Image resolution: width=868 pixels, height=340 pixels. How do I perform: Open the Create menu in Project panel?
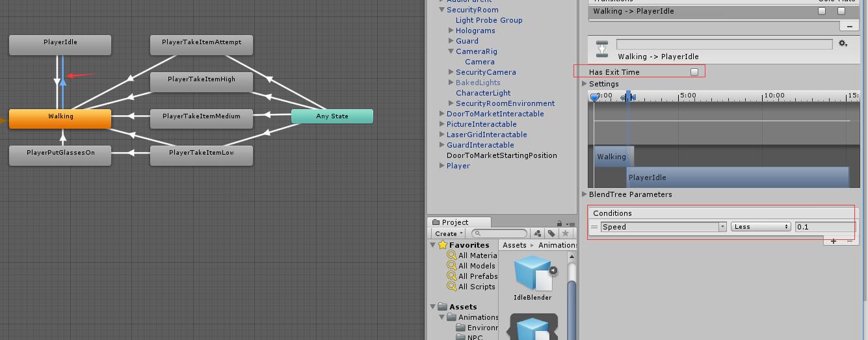[449, 233]
